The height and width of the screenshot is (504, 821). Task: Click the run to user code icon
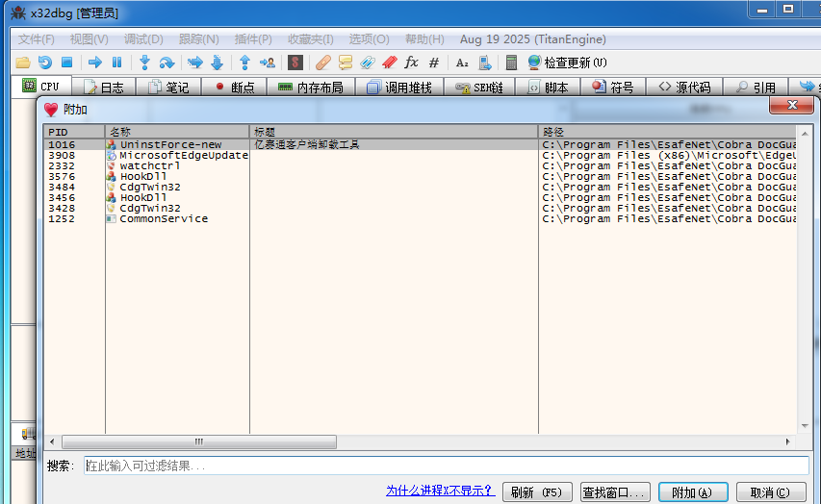coord(268,63)
